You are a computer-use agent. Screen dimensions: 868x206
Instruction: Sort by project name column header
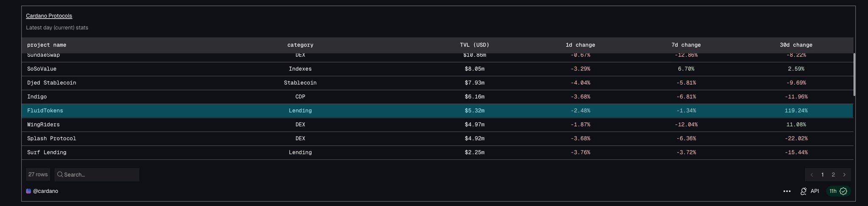pos(47,45)
